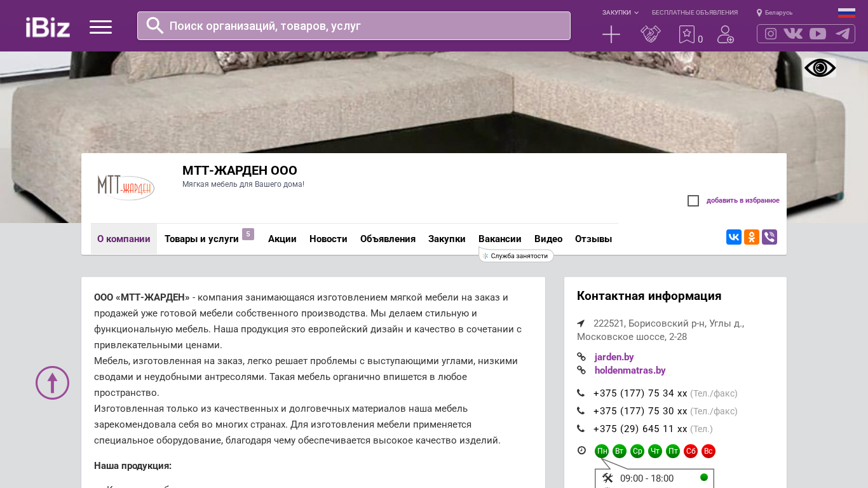Open 'Бесплатные объявления' link
This screenshot has width=868, height=488.
tap(695, 13)
